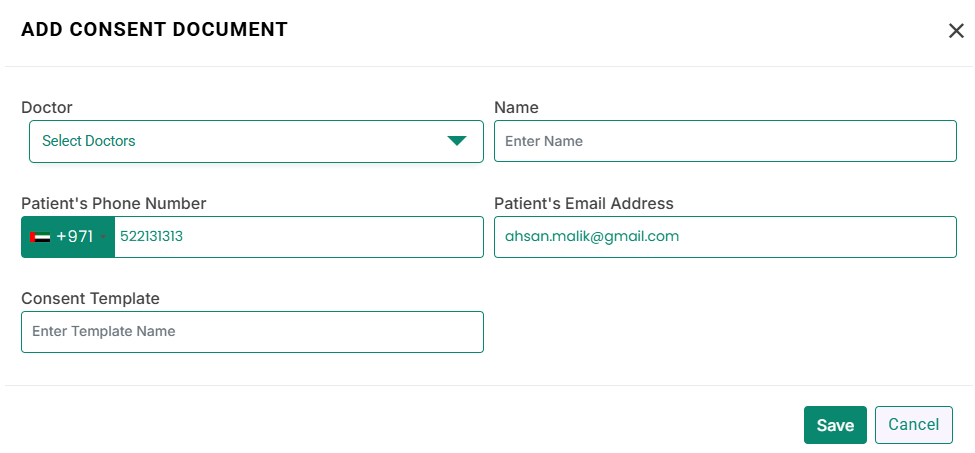This screenshot has height=453, width=975.
Task: Click the ADD CONSENT DOCUMENT title text
Action: click(154, 29)
